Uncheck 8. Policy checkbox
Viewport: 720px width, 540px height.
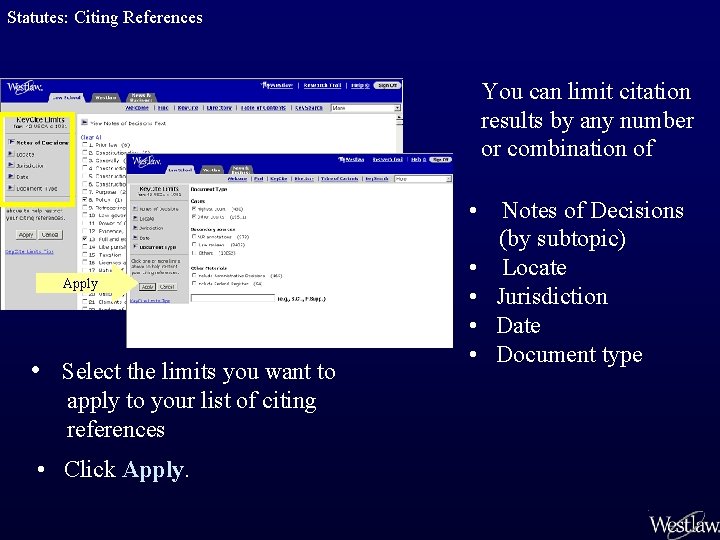coord(84,199)
